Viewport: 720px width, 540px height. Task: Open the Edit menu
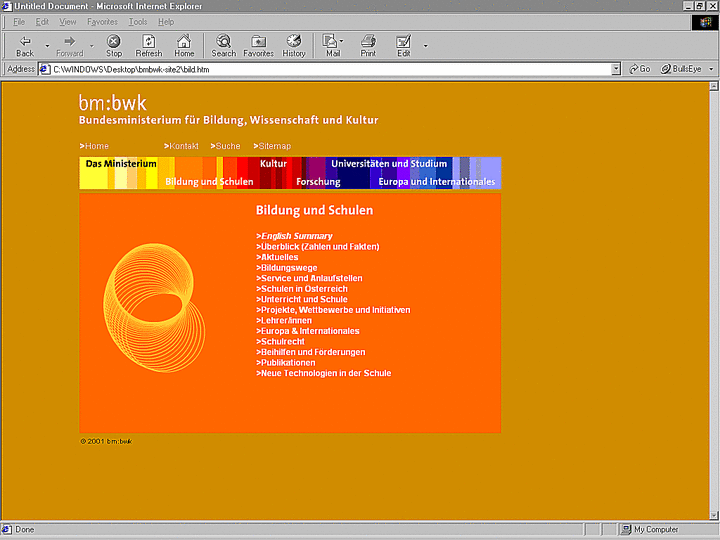coord(42,22)
